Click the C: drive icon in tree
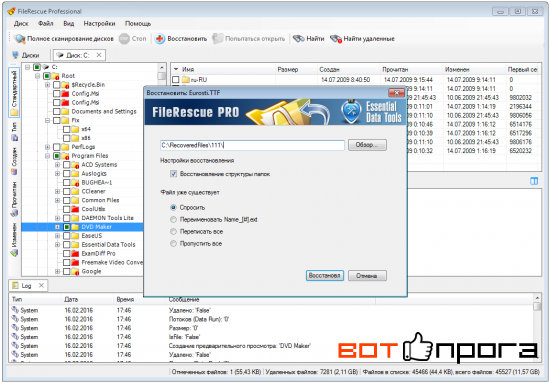Viewport: 550px width, 383px height. [46, 67]
